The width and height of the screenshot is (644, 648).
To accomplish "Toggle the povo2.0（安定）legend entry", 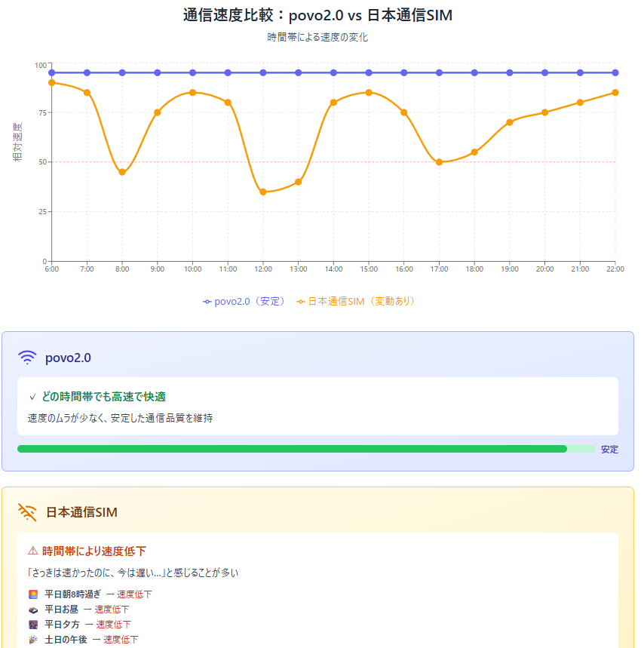I will [x=243, y=300].
